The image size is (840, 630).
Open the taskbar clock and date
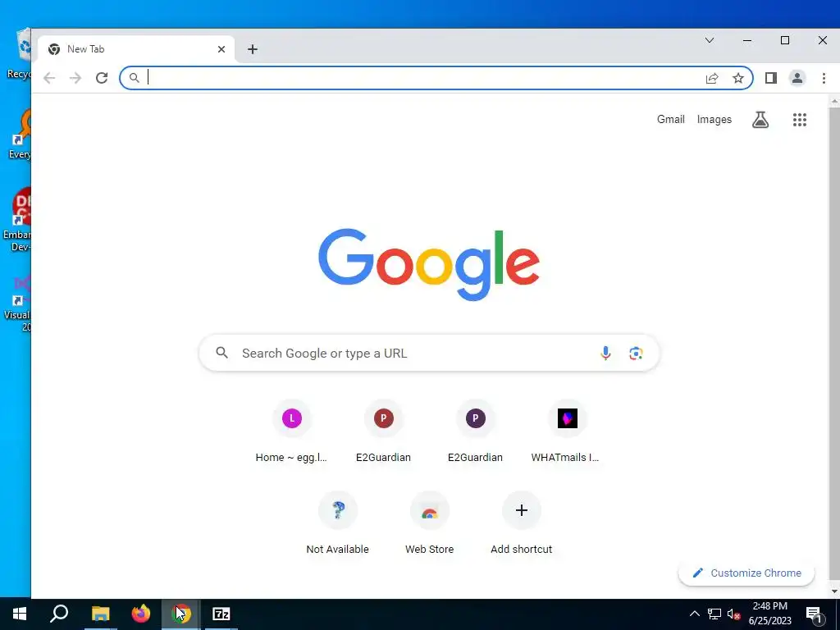click(769, 614)
